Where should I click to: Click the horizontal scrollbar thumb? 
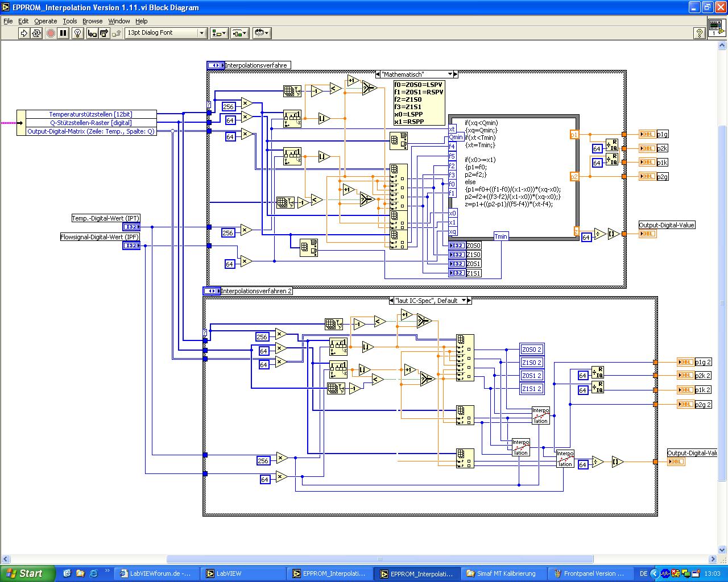(x=379, y=559)
